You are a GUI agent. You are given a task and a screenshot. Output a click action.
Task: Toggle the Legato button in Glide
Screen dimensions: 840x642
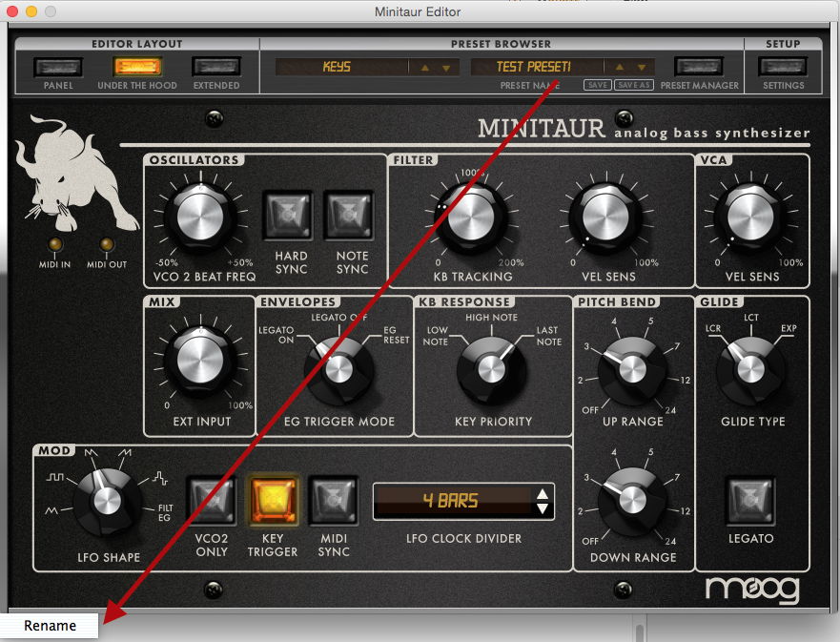pyautogui.click(x=751, y=500)
